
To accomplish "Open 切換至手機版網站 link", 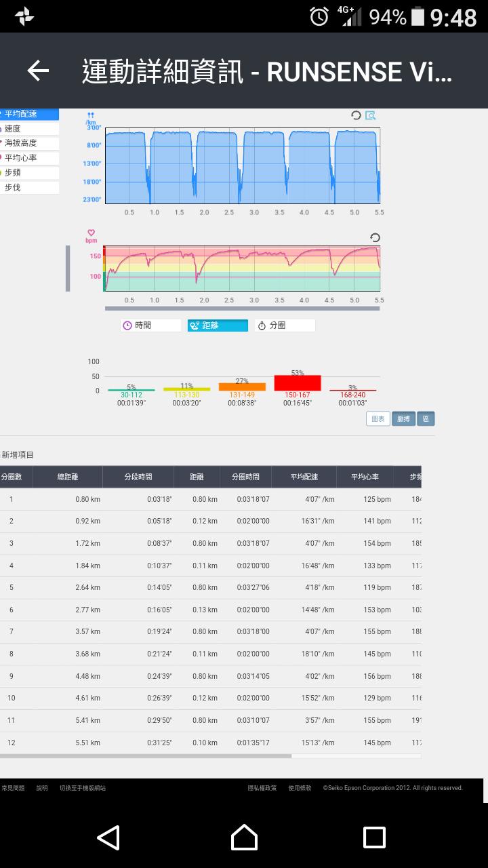I will coord(83,788).
